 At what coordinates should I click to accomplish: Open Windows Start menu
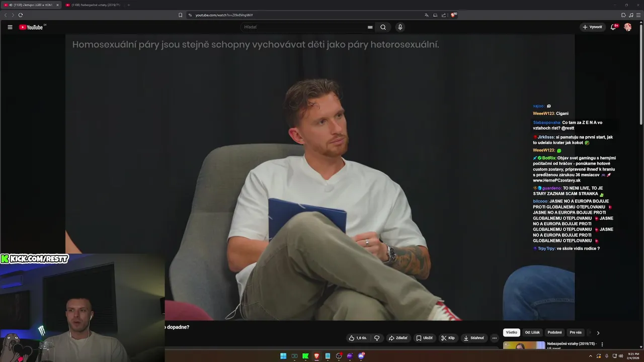click(283, 356)
